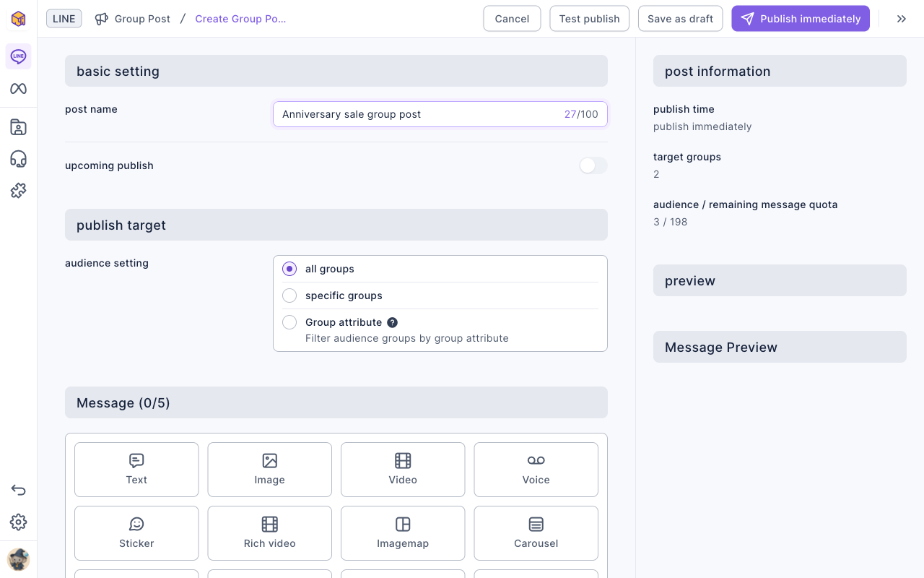Screen dimensions: 924x578
Task: Select the all groups radio option
Action: tap(289, 269)
